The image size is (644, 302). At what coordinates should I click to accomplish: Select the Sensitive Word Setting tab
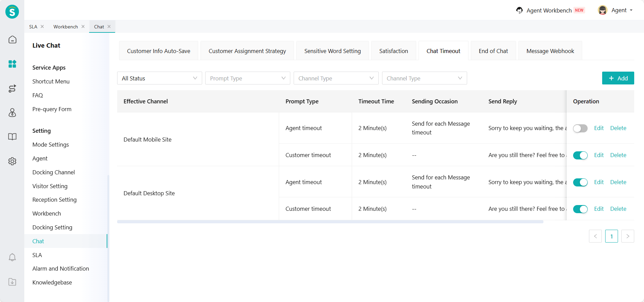332,51
